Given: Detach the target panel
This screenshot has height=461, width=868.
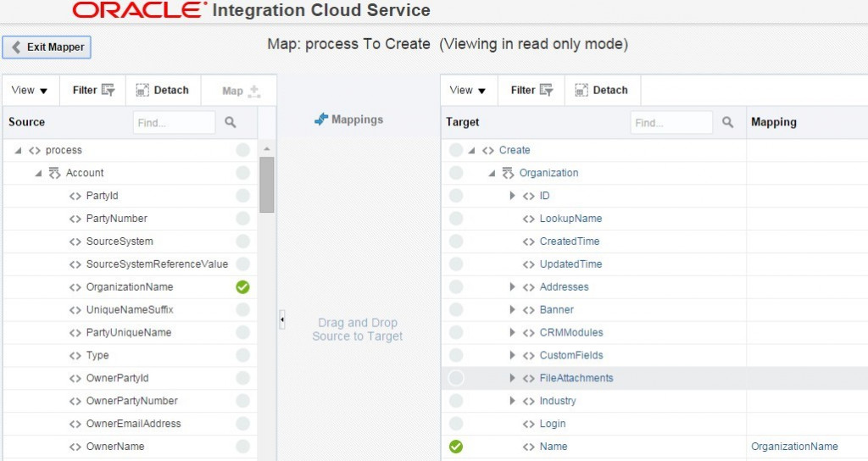Looking at the screenshot, I should pyautogui.click(x=603, y=90).
